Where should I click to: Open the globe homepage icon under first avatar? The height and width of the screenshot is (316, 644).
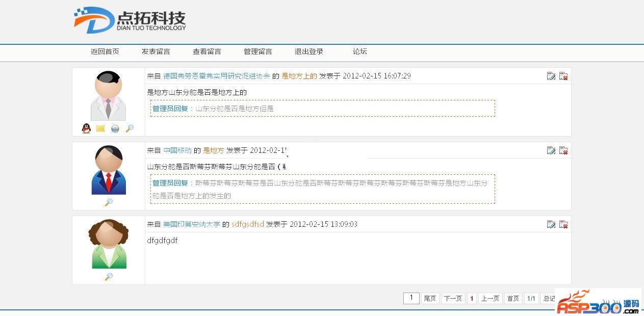(115, 128)
